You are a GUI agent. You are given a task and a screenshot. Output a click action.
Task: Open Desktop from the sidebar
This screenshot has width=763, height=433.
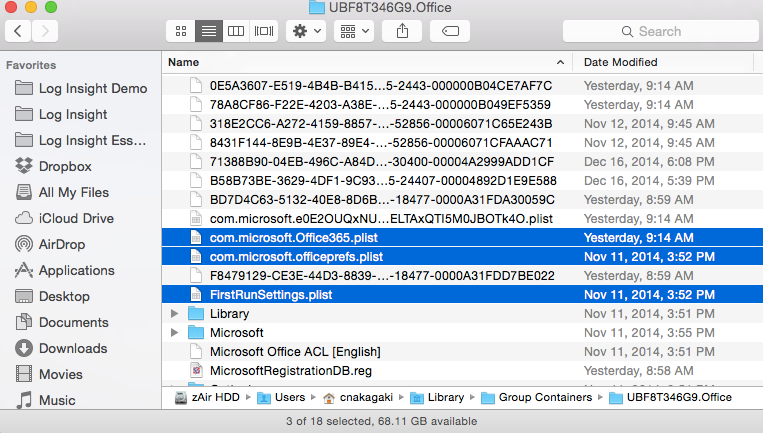coord(52,296)
